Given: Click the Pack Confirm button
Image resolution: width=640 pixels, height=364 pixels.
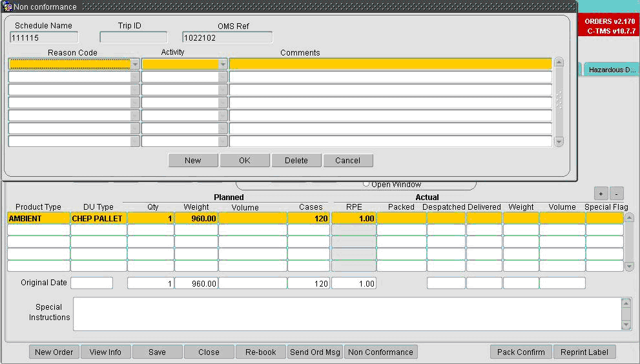Looking at the screenshot, I should tap(521, 352).
